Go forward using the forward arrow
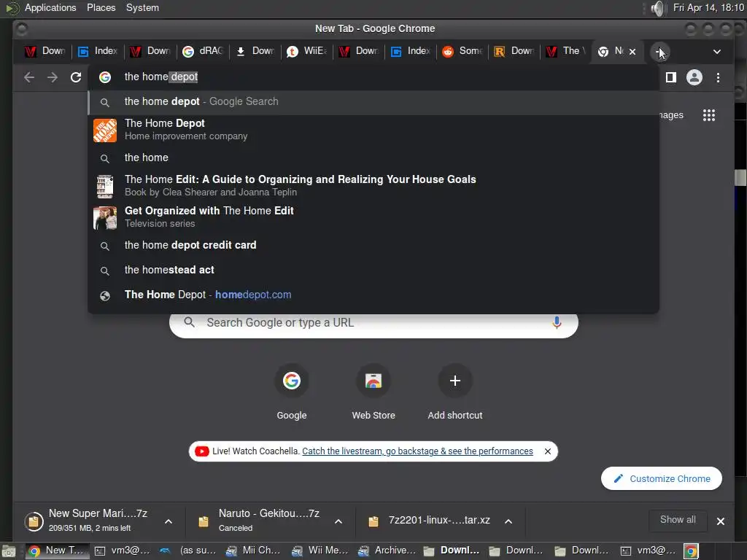Image resolution: width=747 pixels, height=560 pixels. (x=53, y=77)
